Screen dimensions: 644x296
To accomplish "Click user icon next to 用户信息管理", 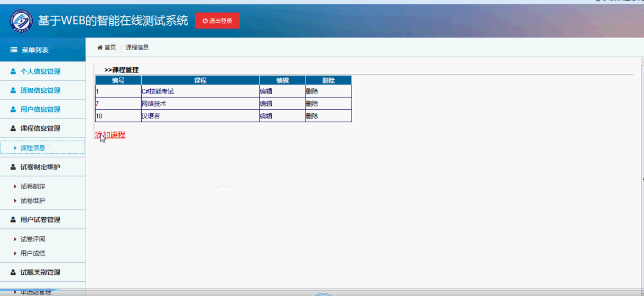I will click(13, 109).
